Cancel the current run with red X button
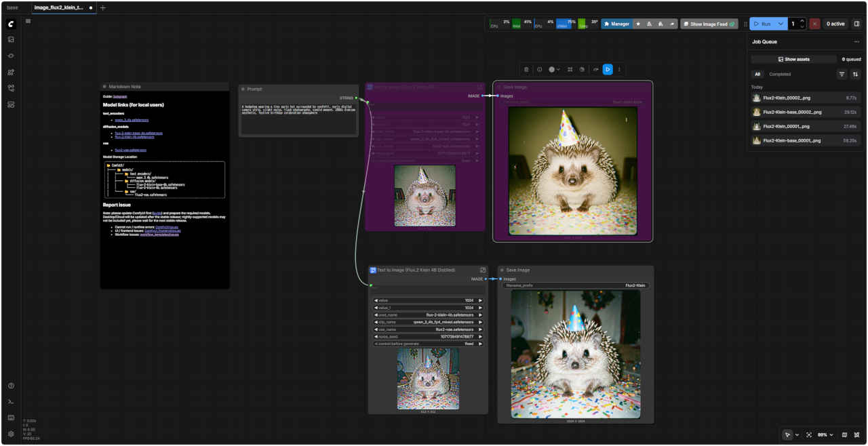The width and height of the screenshot is (868, 446). (x=814, y=24)
